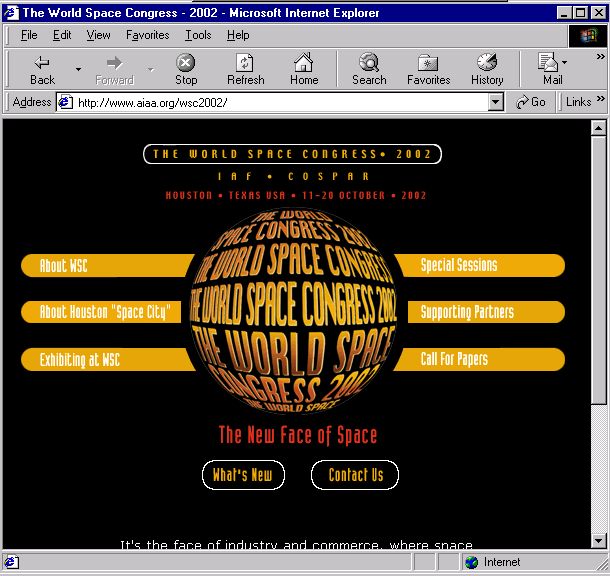Click the What's New button
This screenshot has width=610, height=576.
pos(243,475)
